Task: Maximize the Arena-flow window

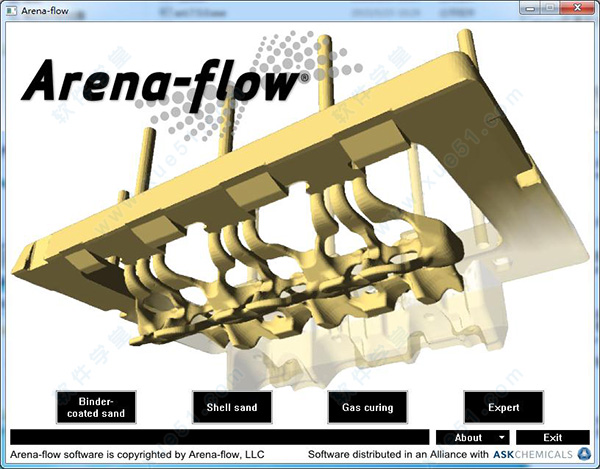Action: (x=550, y=8)
